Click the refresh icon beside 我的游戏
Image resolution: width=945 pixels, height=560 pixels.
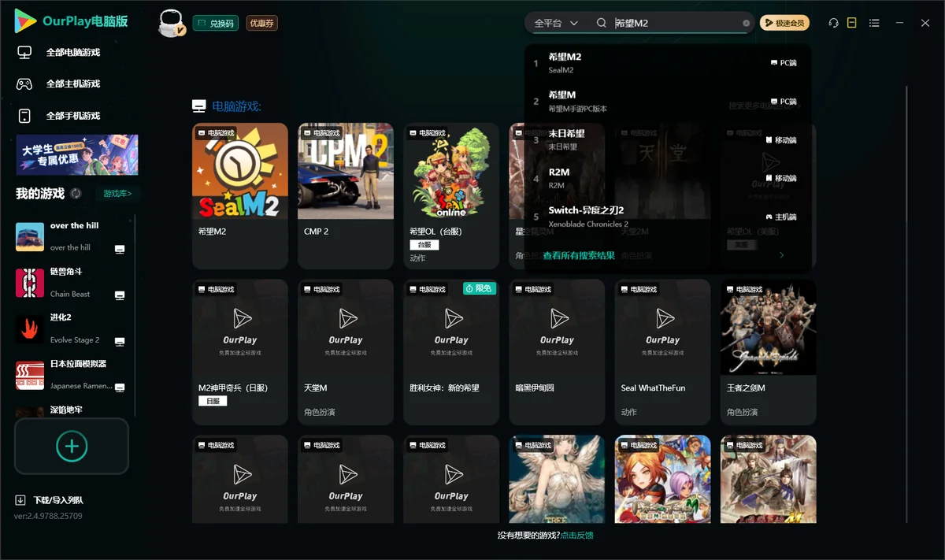(76, 194)
